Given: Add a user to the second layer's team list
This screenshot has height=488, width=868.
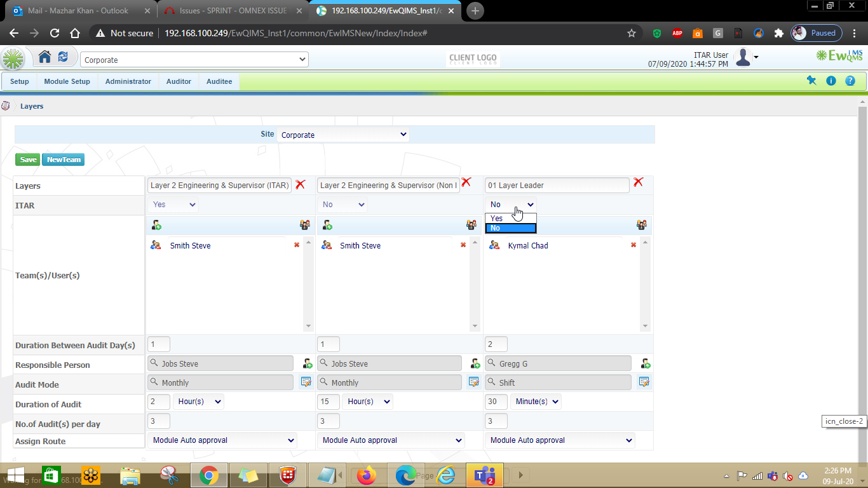Looking at the screenshot, I should (x=327, y=225).
